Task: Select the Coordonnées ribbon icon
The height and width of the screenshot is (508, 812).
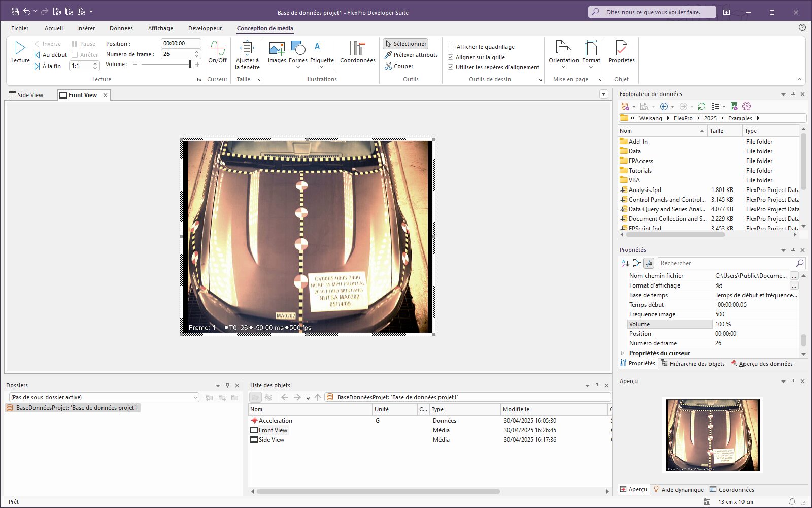Action: click(x=357, y=49)
